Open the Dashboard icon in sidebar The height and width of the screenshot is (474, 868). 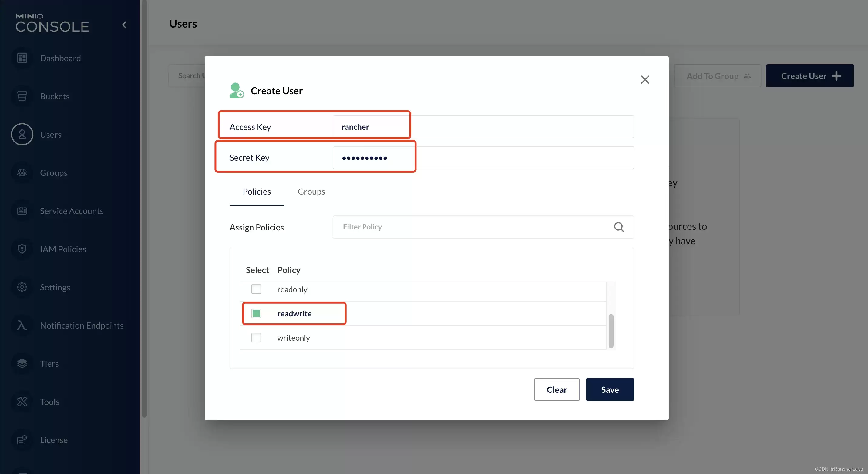(22, 58)
